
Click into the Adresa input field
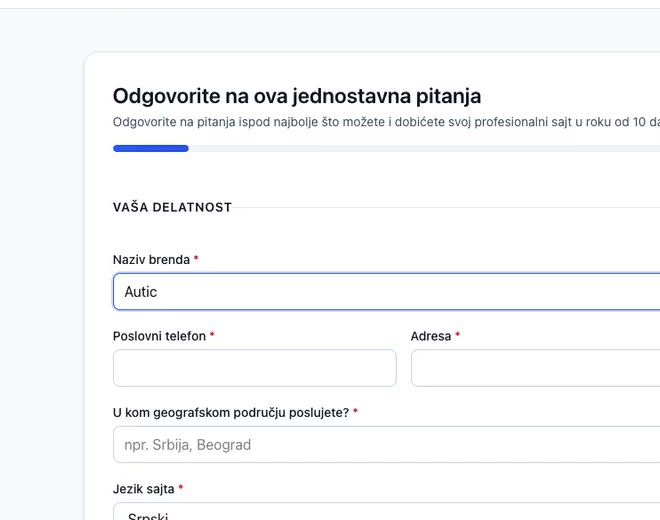[x=535, y=368]
